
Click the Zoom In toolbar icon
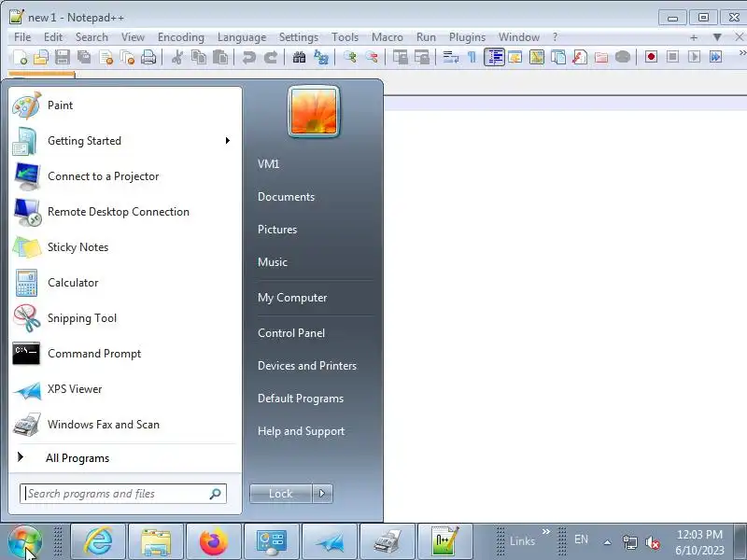pos(350,57)
